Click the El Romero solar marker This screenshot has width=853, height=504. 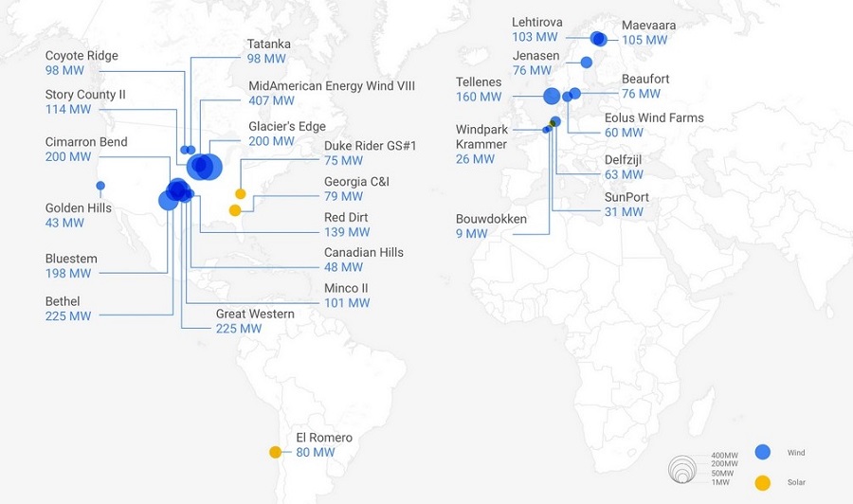(275, 452)
